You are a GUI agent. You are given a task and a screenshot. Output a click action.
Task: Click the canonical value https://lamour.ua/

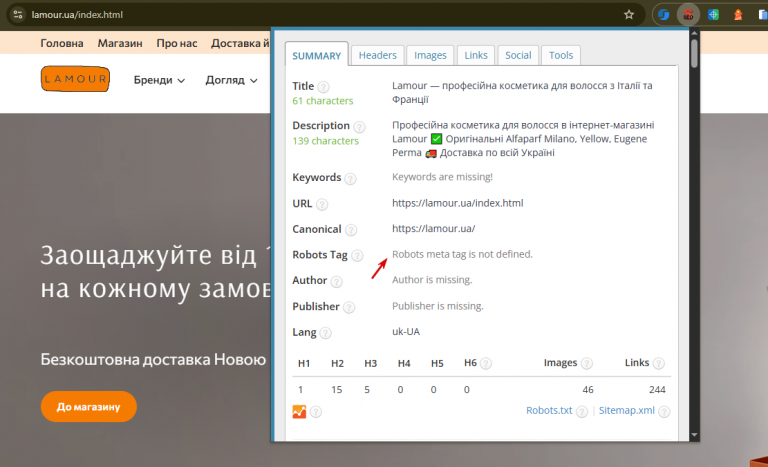coord(433,228)
